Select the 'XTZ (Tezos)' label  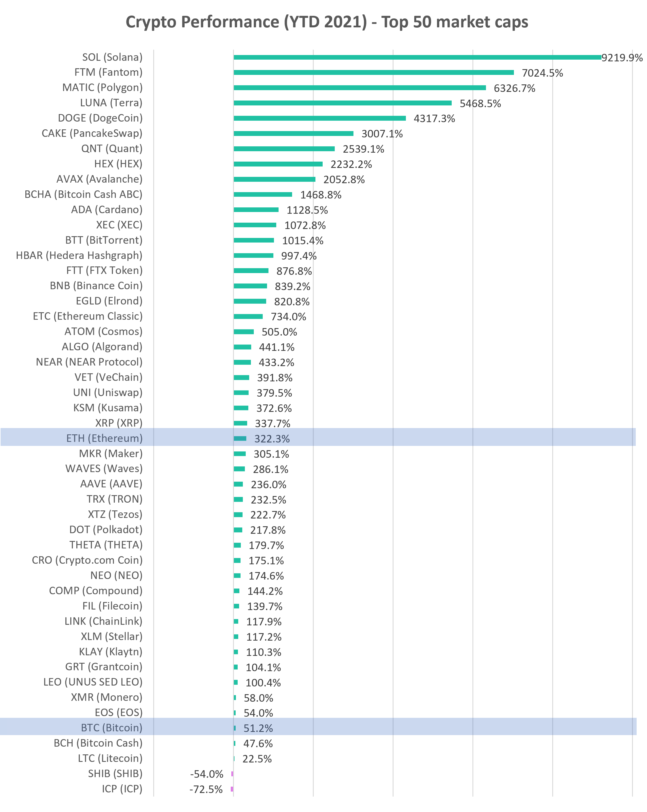[x=115, y=514]
